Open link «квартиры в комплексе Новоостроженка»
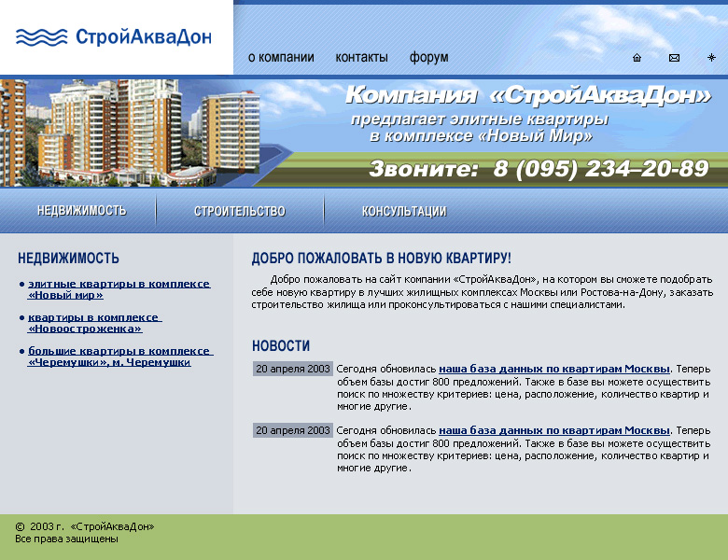The image size is (728, 560). point(94,323)
